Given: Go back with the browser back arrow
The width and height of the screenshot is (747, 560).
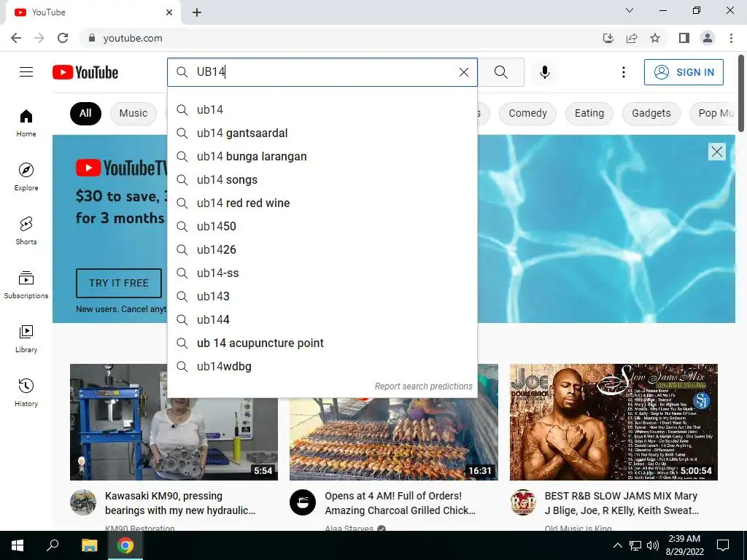Looking at the screenshot, I should [16, 38].
